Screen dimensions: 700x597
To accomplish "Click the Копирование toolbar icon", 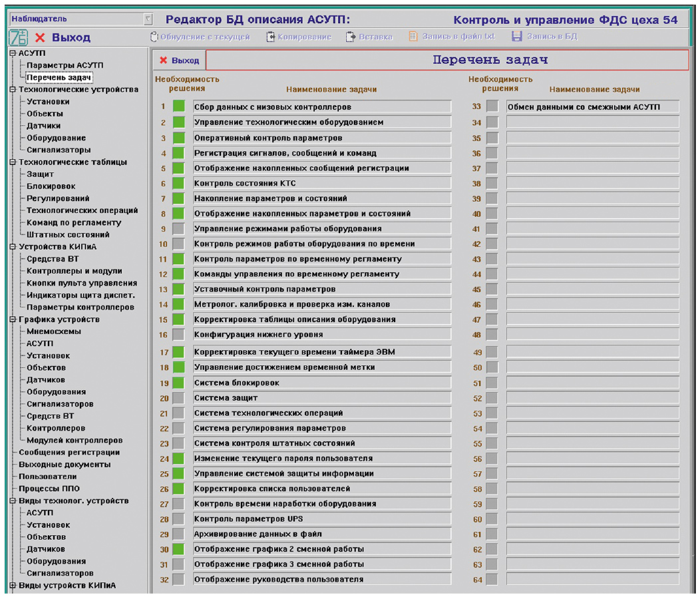I will point(271,37).
